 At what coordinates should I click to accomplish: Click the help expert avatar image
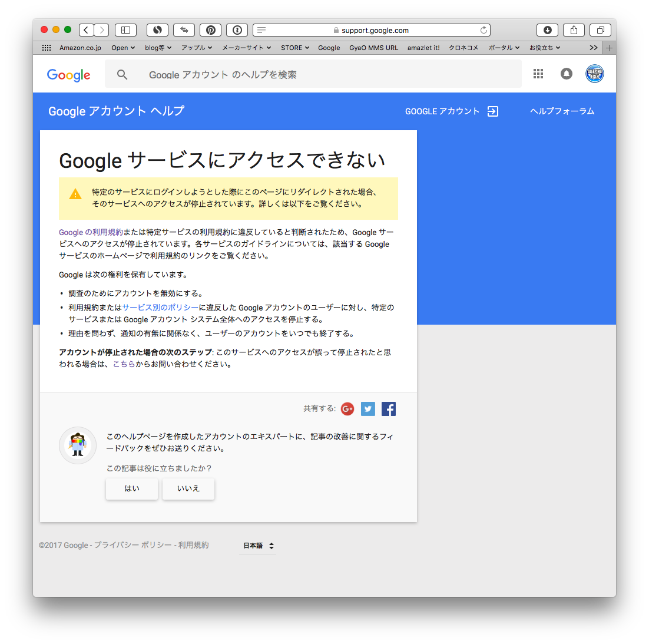78,445
